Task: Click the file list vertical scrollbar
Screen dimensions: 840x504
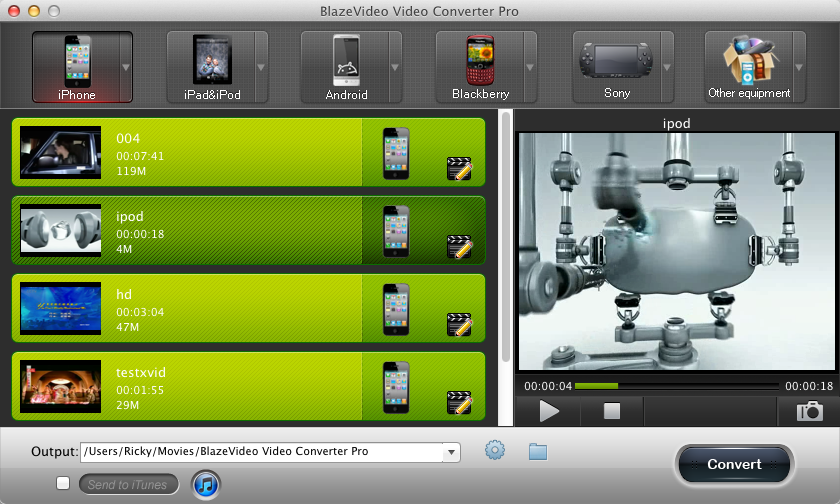Action: (x=506, y=237)
